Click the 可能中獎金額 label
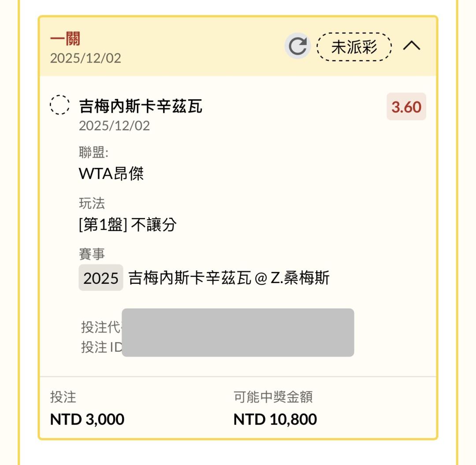Screen dimensions: 476x465 (273, 397)
